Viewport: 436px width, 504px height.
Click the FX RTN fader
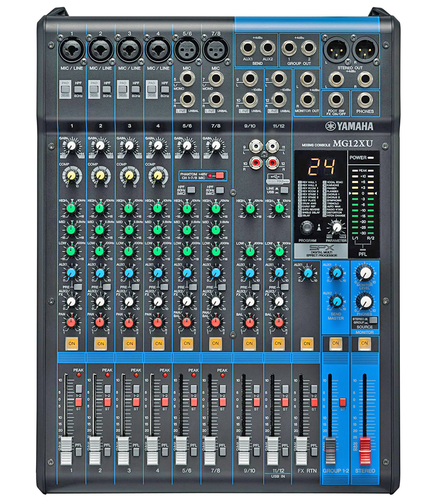point(301,451)
